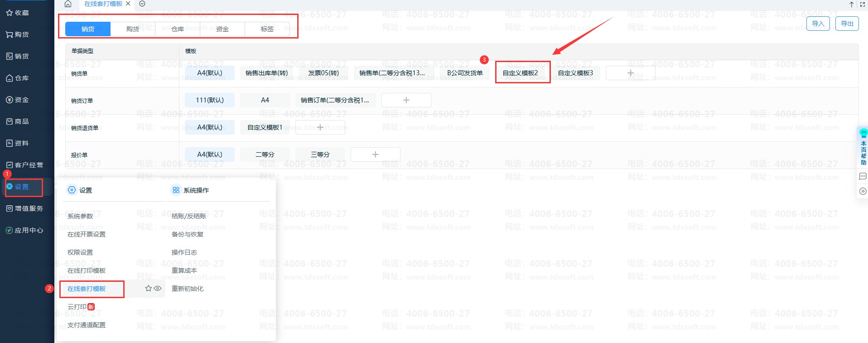The height and width of the screenshot is (343, 868).
Task: Open the feedback chat bubble icon
Action: [x=863, y=176]
